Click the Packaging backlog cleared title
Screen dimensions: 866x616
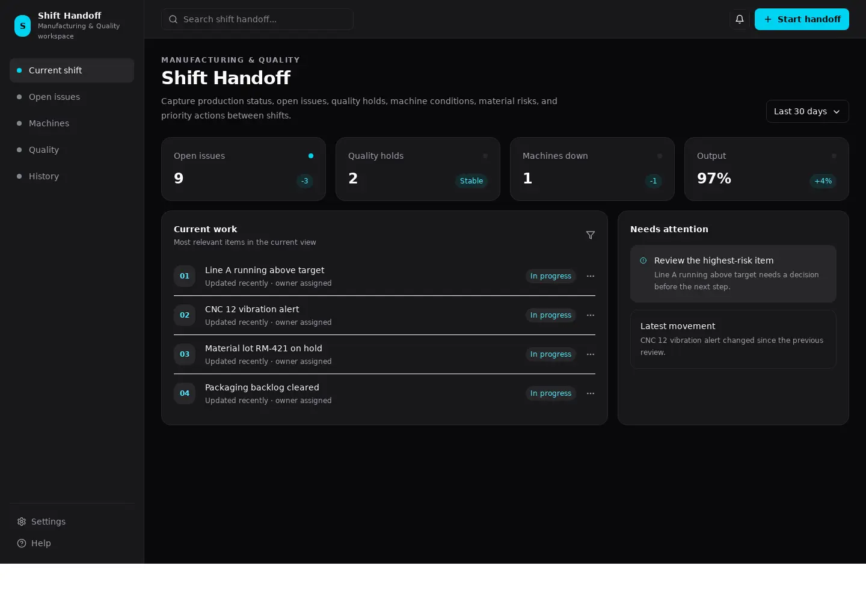262,387
